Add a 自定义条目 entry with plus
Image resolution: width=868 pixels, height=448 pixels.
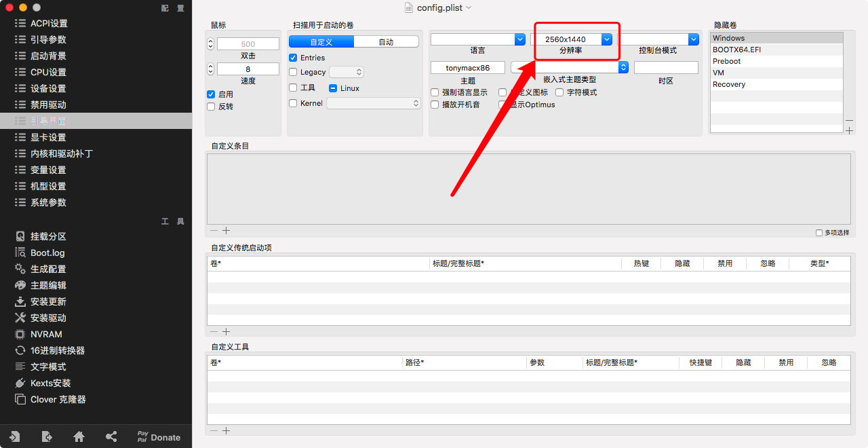pyautogui.click(x=226, y=231)
